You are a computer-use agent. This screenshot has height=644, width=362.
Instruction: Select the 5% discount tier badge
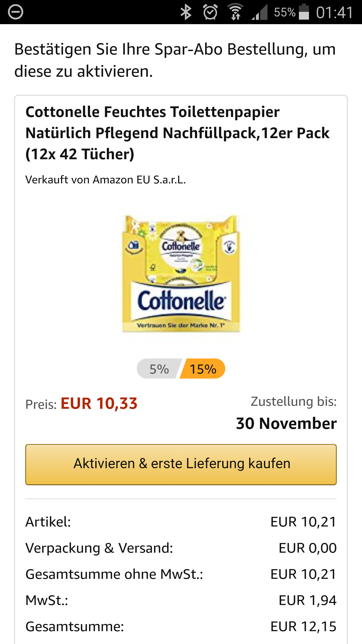tap(159, 369)
